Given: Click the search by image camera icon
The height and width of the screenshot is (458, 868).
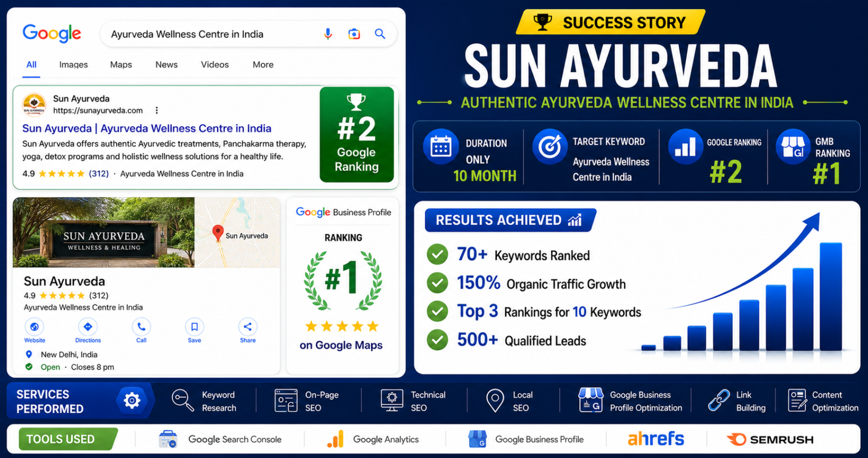Looking at the screenshot, I should tap(354, 34).
